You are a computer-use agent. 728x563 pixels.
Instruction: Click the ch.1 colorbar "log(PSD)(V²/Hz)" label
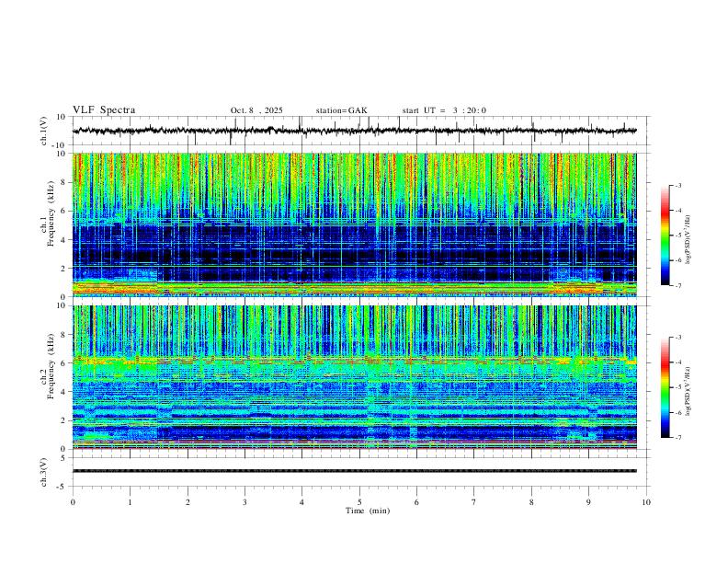point(688,240)
